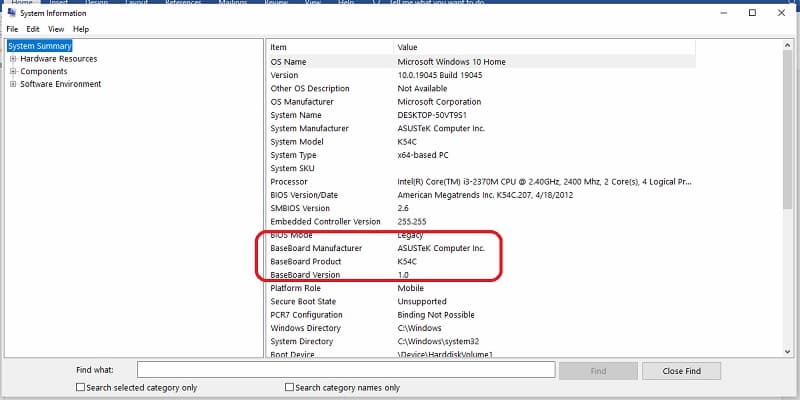Select the Software Environment tree item
The width and height of the screenshot is (800, 400).
tap(61, 84)
